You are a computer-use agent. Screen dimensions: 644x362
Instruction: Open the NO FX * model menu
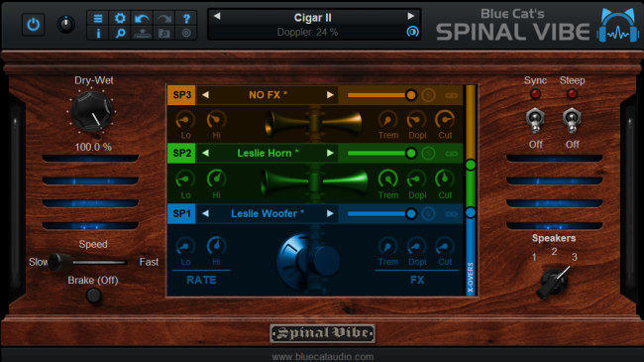268,95
